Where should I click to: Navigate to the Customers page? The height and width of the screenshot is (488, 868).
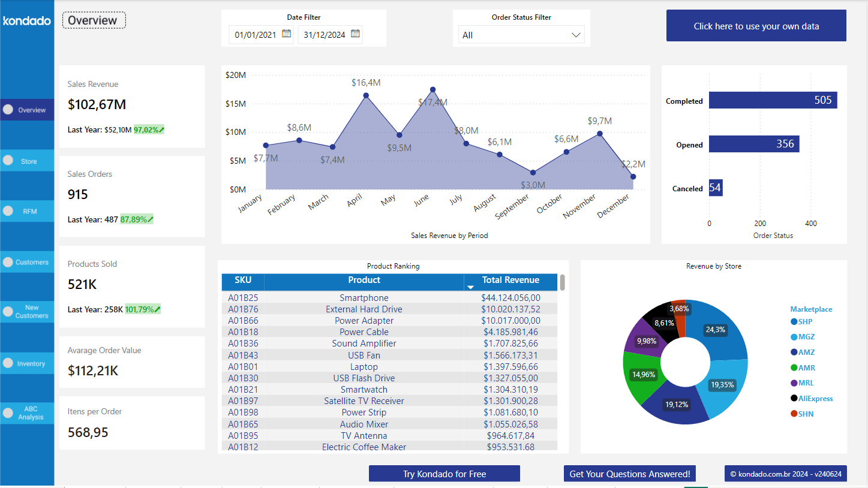[27, 262]
